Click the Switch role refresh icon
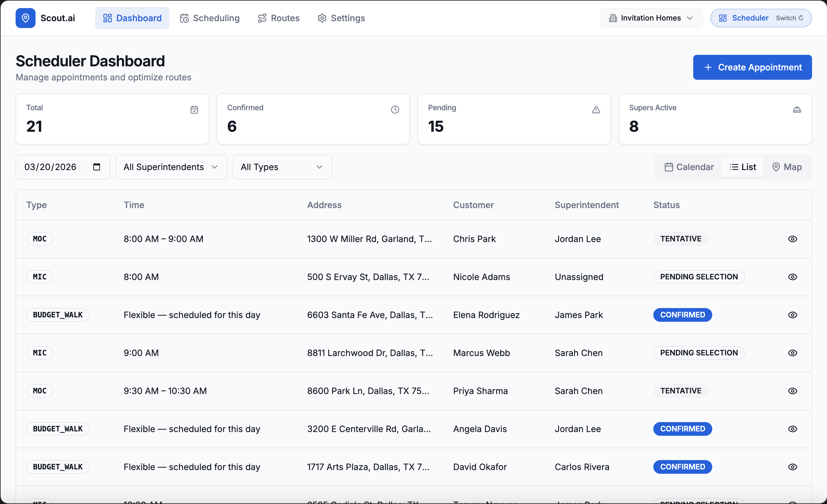 [801, 18]
